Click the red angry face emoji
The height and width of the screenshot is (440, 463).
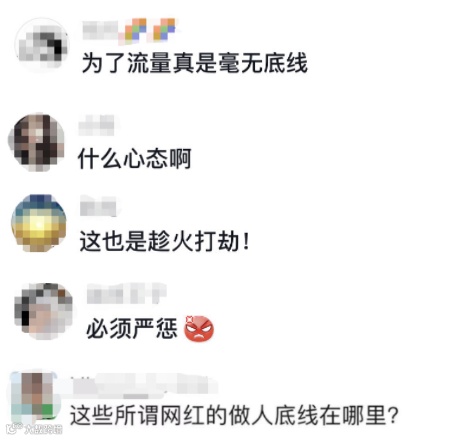click(x=199, y=328)
